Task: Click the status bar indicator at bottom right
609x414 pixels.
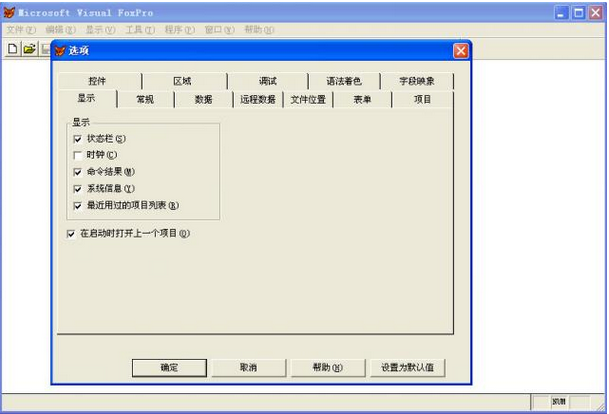Action: [559, 402]
